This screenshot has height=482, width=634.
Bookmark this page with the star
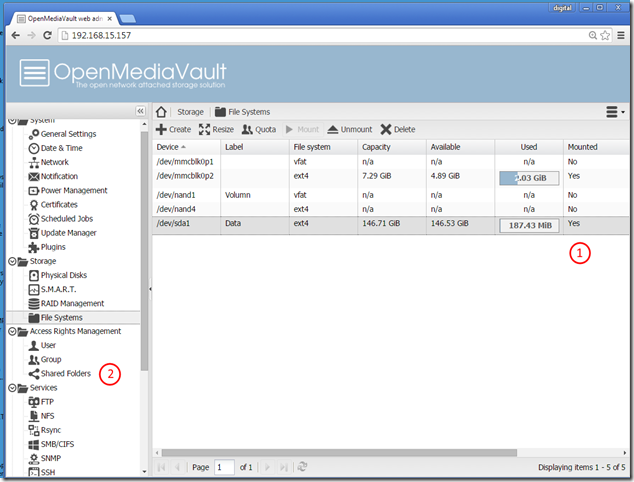(605, 36)
